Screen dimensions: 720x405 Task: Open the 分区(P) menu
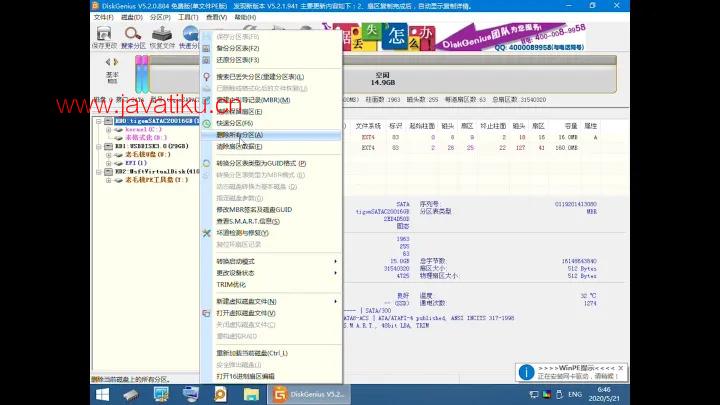(160, 17)
